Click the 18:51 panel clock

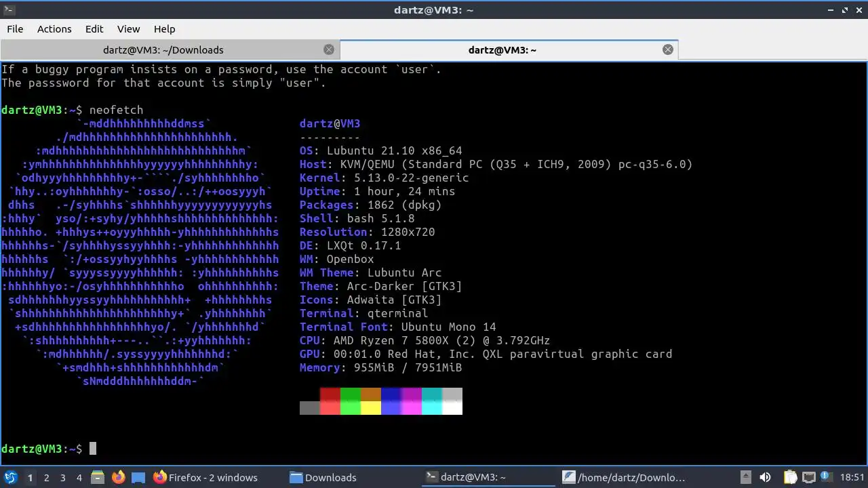(x=853, y=477)
